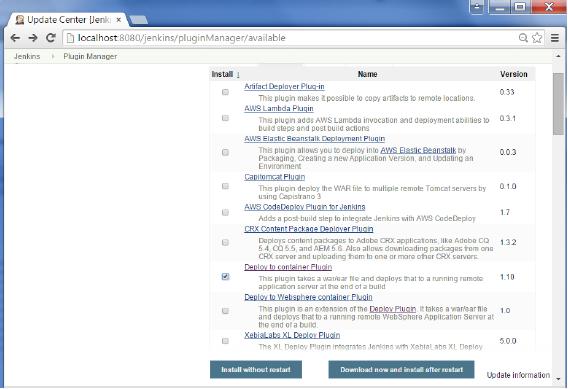Viewport: 568px width, 389px height.
Task: Click the address bar URL field
Action: click(x=290, y=38)
